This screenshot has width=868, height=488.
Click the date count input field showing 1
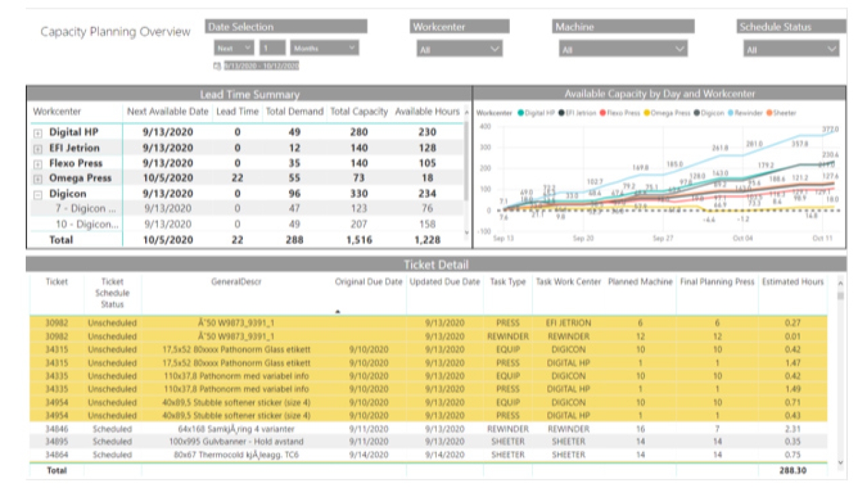(x=273, y=48)
